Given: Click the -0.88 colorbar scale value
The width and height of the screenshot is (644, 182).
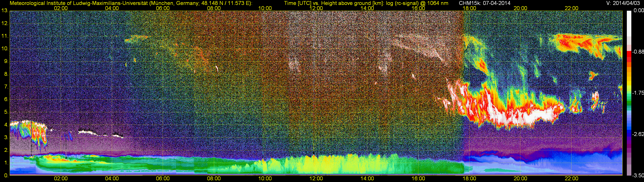Looking at the screenshot, I should pyautogui.click(x=638, y=52).
